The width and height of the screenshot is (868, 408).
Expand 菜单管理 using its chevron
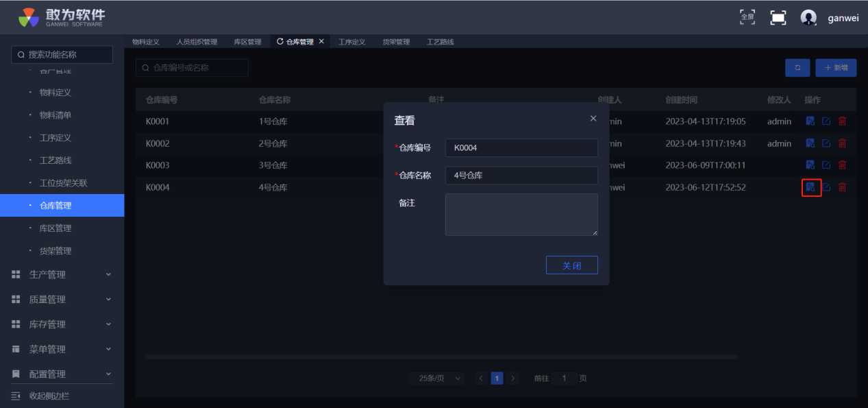pyautogui.click(x=108, y=350)
